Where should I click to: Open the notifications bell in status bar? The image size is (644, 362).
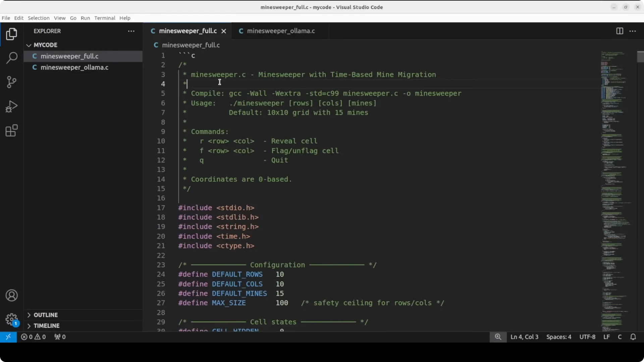tap(633, 337)
